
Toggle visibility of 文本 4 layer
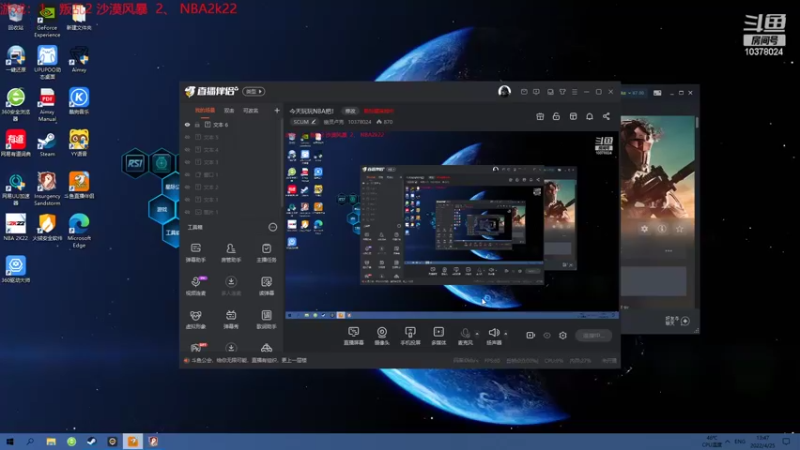pyautogui.click(x=187, y=149)
